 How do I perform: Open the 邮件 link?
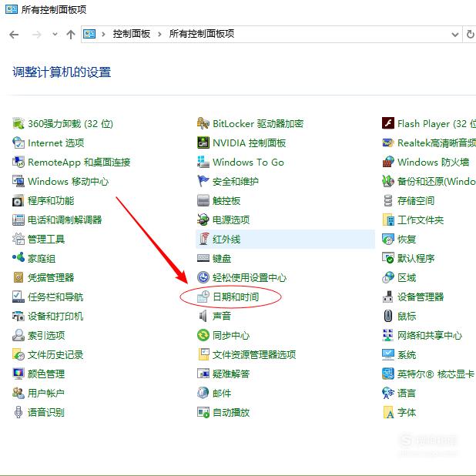(222, 393)
